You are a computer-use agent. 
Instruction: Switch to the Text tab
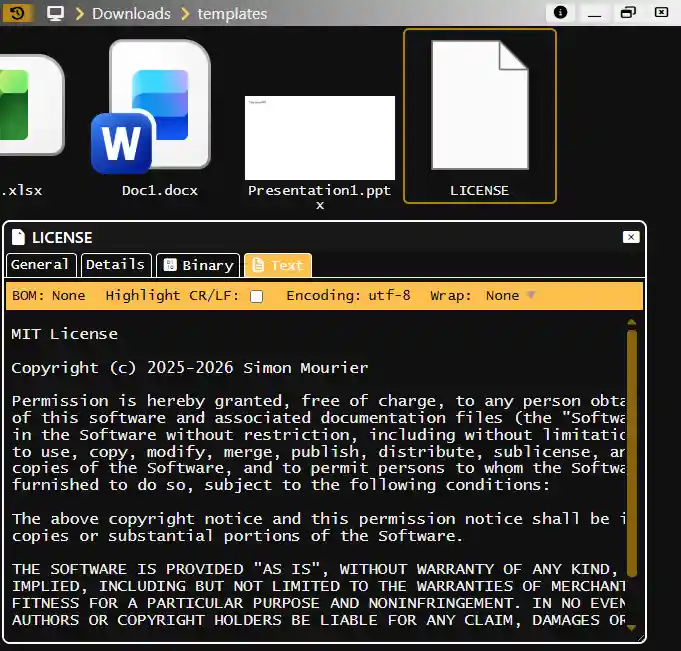pos(278,265)
